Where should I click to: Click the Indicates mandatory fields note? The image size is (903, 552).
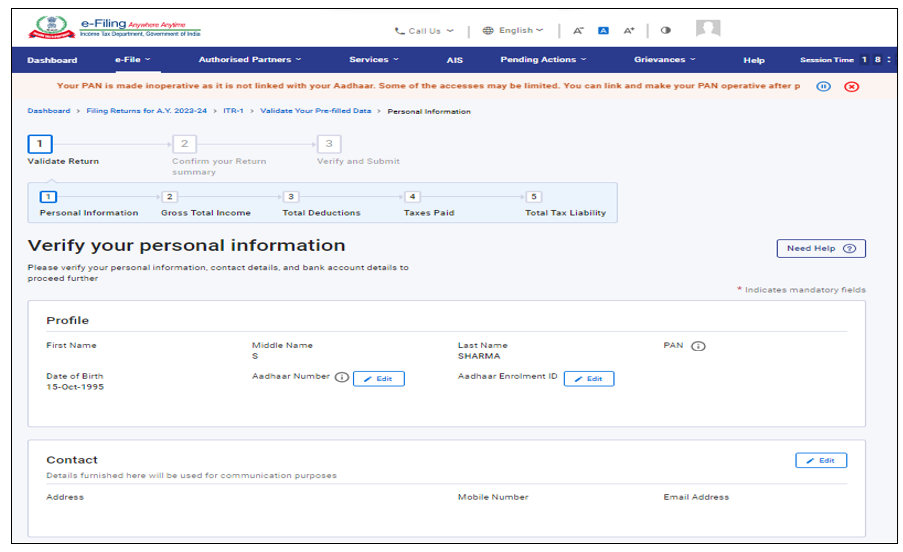802,290
